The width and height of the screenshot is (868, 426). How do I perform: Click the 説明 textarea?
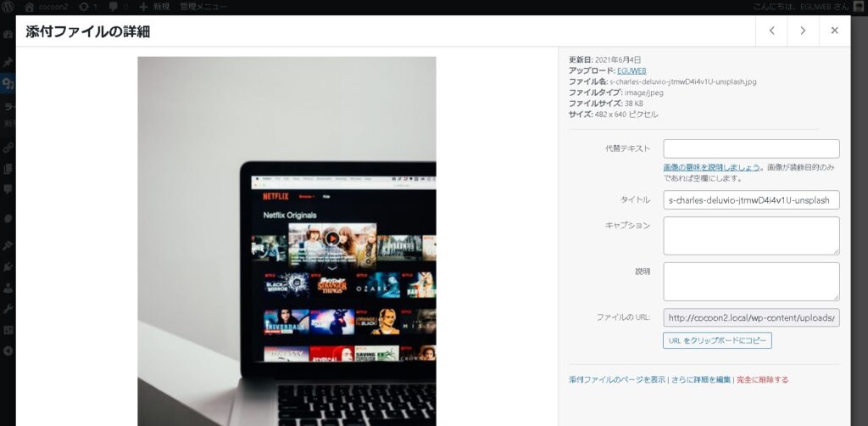(751, 281)
